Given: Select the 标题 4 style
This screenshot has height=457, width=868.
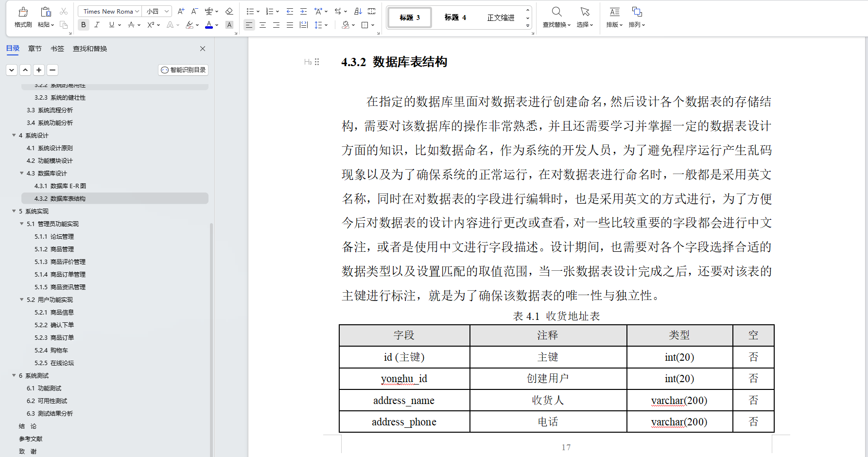Looking at the screenshot, I should (455, 18).
